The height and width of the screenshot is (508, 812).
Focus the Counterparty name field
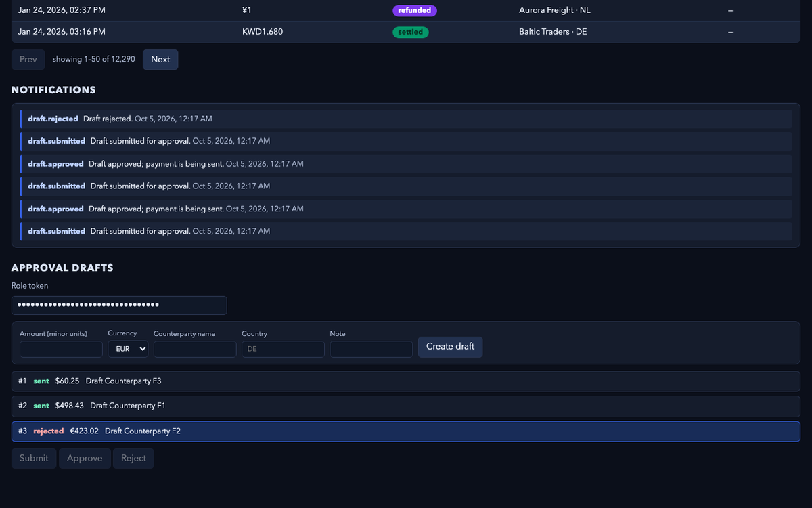click(195, 349)
